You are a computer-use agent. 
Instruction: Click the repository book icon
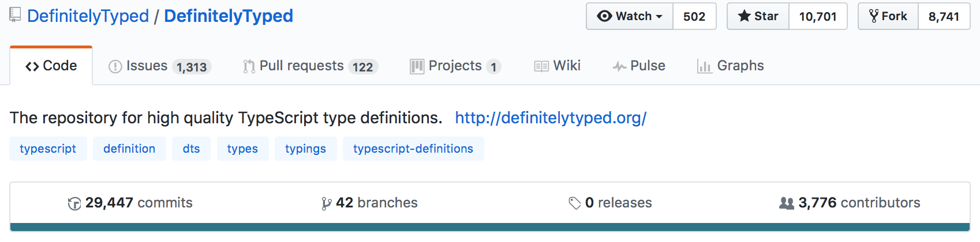click(x=15, y=16)
